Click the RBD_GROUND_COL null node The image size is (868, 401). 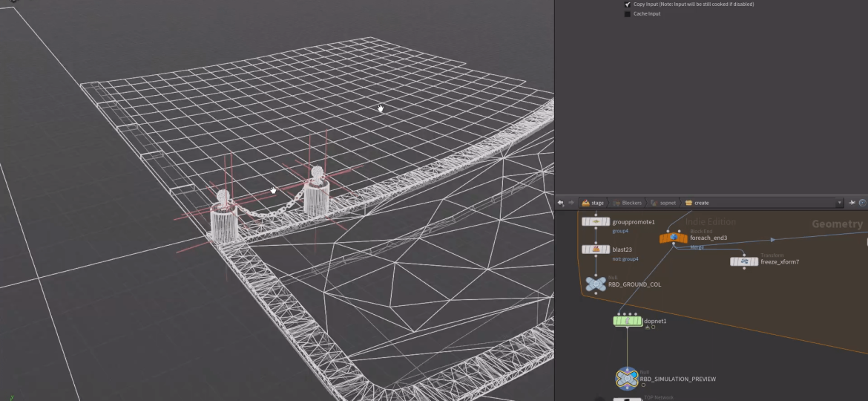click(596, 284)
